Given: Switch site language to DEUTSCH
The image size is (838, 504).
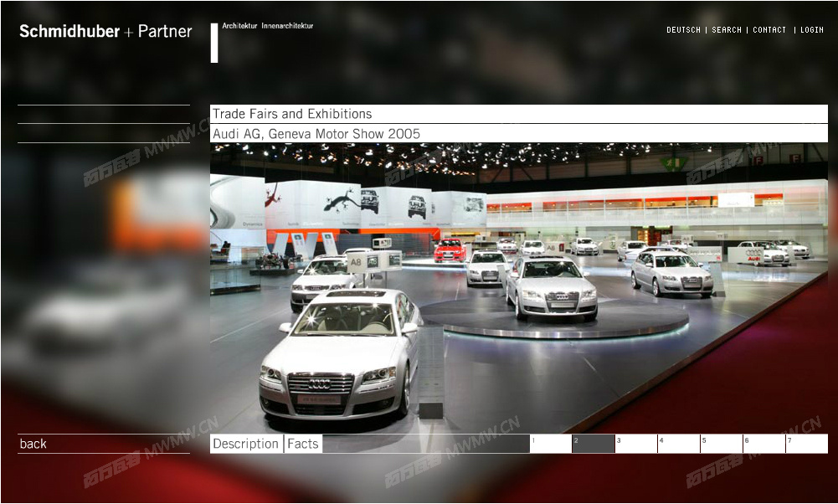Looking at the screenshot, I should click(x=683, y=30).
